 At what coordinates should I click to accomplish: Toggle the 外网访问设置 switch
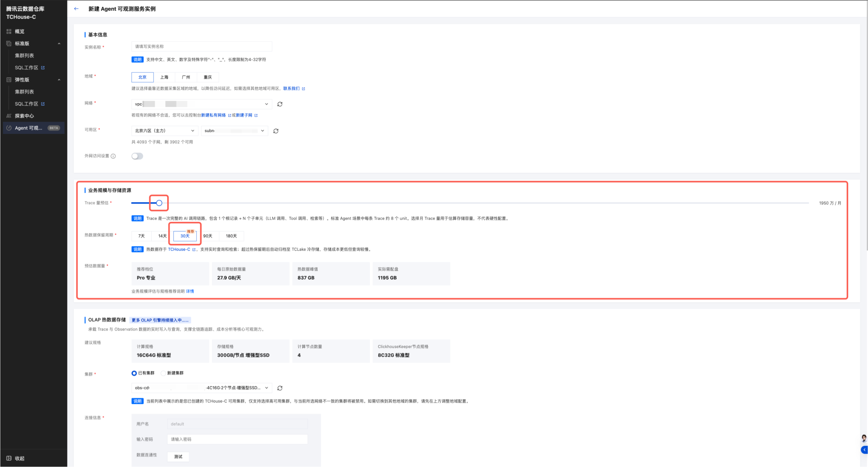point(137,156)
